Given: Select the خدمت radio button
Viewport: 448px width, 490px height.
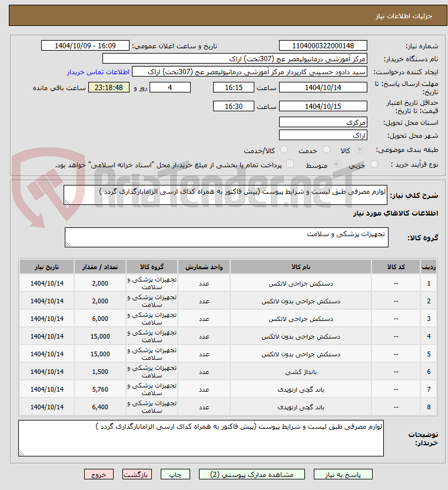Looking at the screenshot, I should tap(326, 150).
